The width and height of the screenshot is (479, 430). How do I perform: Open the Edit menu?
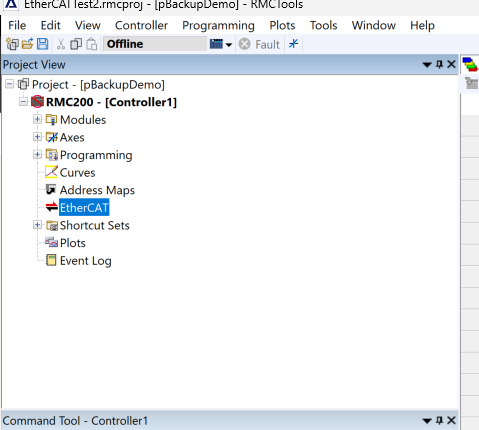pyautogui.click(x=50, y=25)
